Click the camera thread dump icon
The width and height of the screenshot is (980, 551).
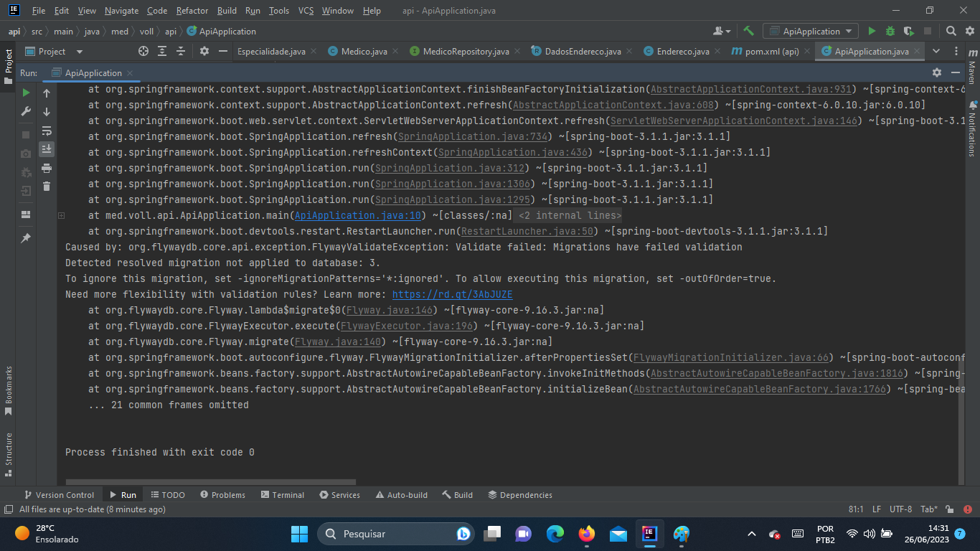pyautogui.click(x=26, y=154)
